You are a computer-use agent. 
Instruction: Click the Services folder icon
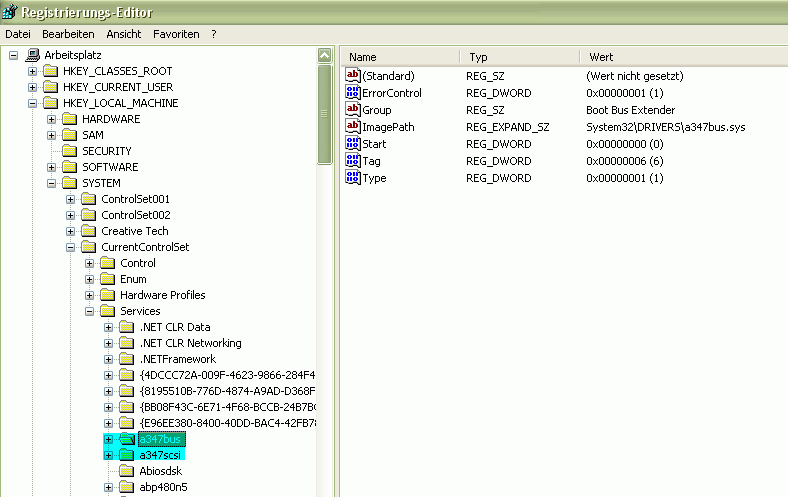(x=108, y=311)
